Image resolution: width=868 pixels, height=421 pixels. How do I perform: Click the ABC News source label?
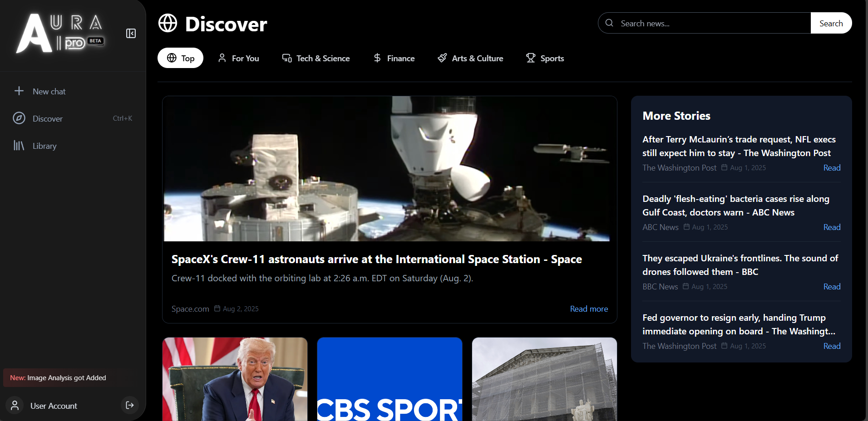661,227
